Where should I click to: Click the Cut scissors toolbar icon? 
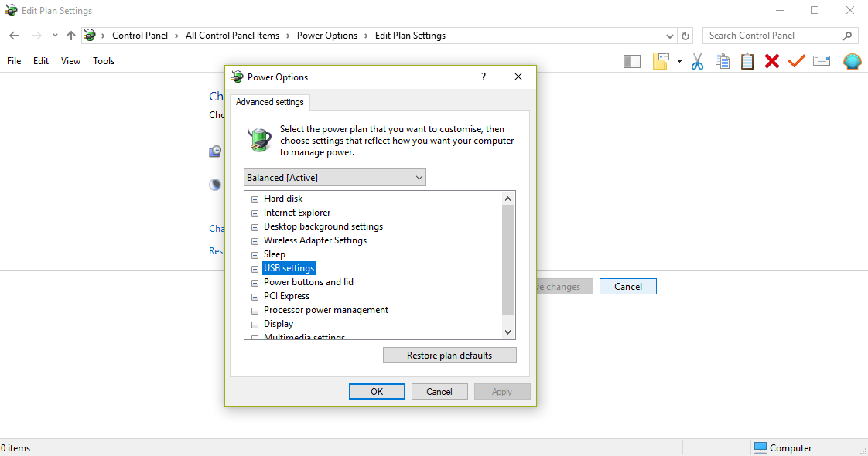coord(697,61)
